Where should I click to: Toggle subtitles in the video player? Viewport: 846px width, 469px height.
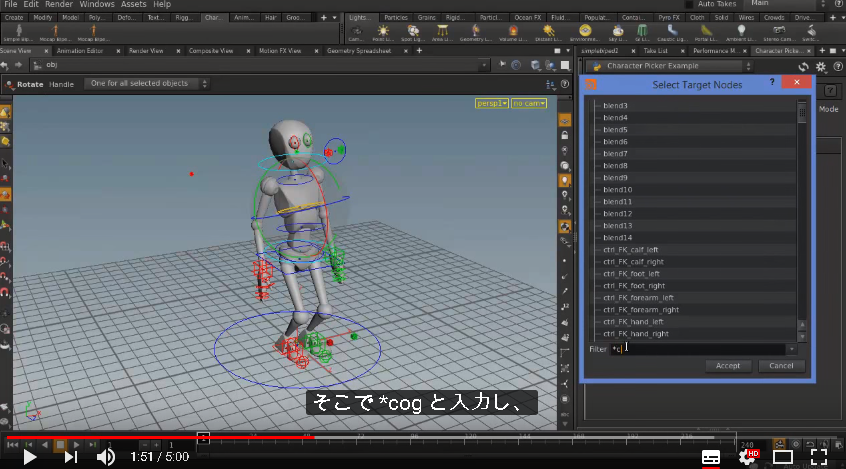711,457
